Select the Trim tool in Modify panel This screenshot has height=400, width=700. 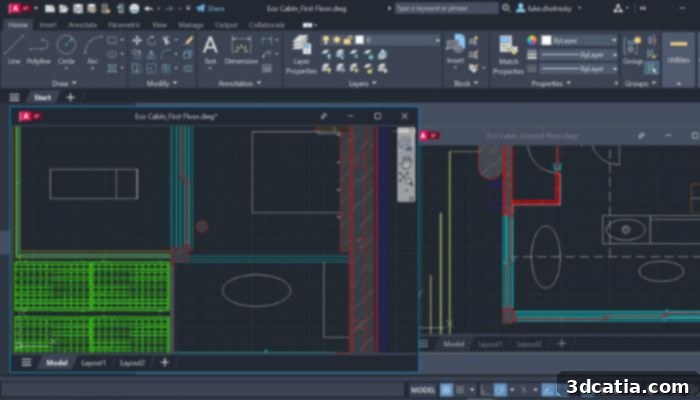(x=167, y=41)
